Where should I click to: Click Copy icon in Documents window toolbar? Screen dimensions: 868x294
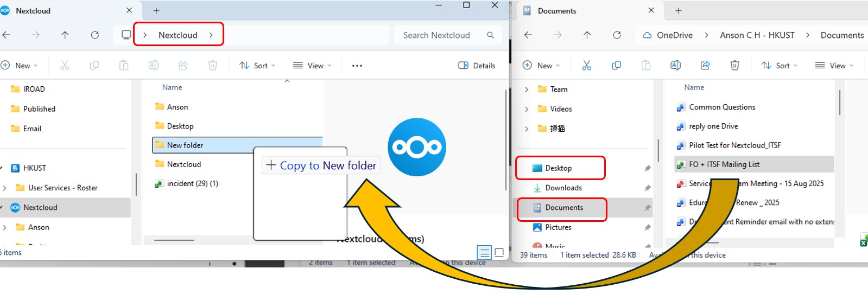(616, 66)
